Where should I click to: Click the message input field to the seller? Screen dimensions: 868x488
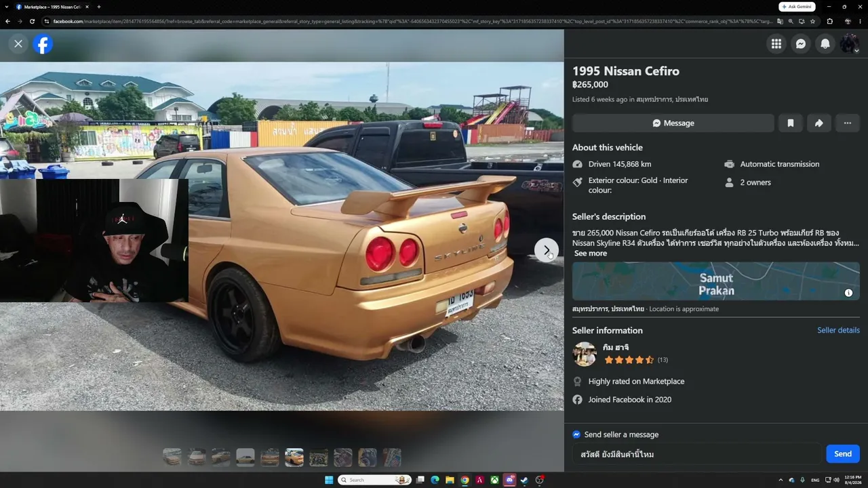(697, 454)
